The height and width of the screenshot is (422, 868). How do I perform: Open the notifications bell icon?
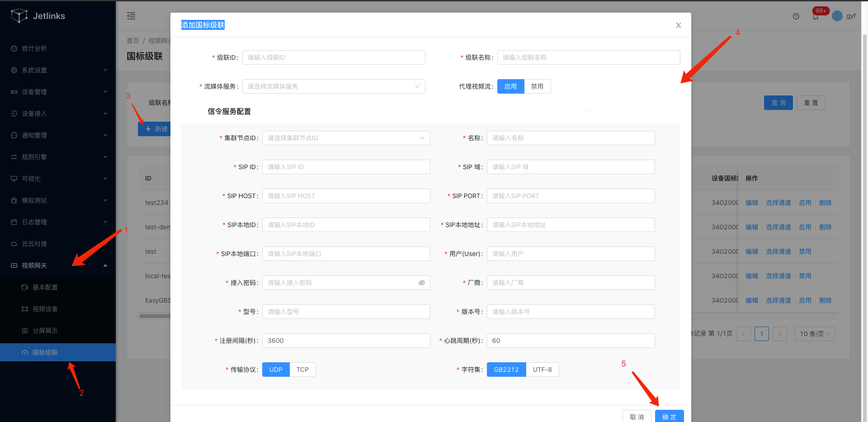coord(816,17)
